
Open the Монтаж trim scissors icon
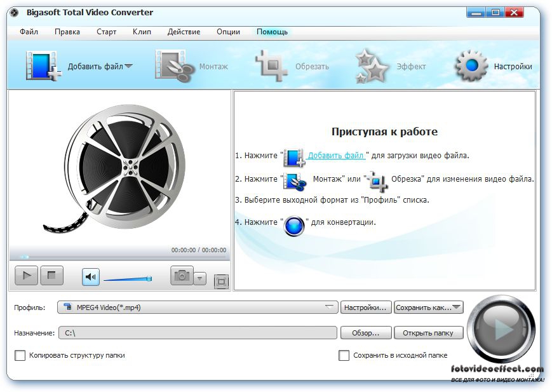click(174, 66)
